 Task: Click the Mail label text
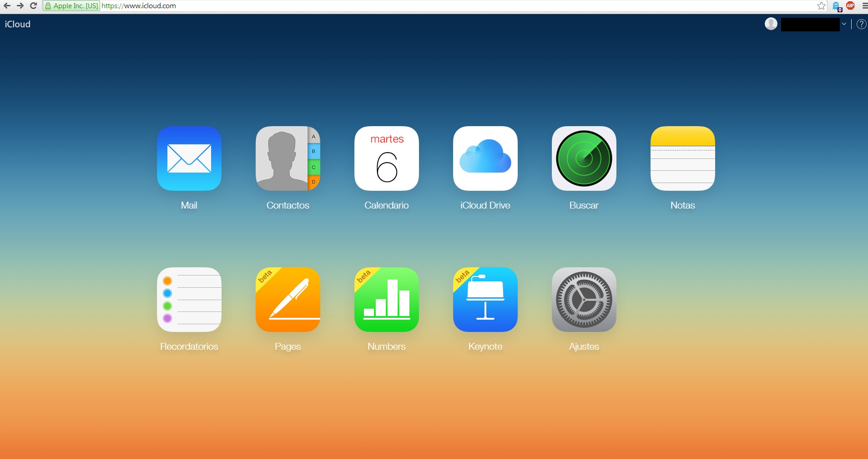[x=189, y=205]
